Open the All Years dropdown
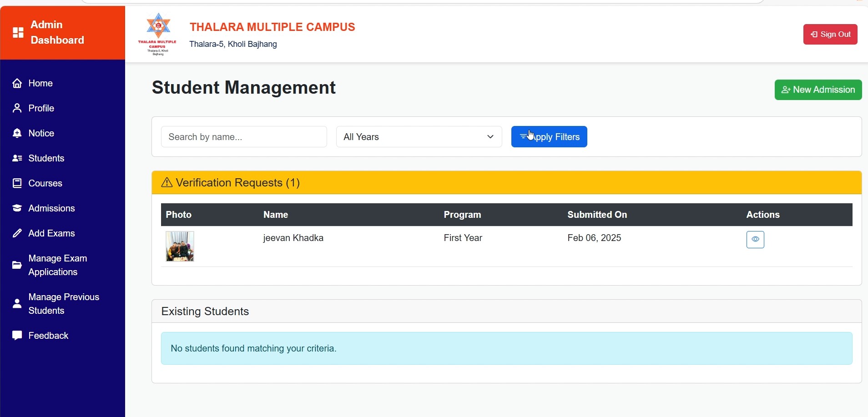The height and width of the screenshot is (417, 868). 418,136
